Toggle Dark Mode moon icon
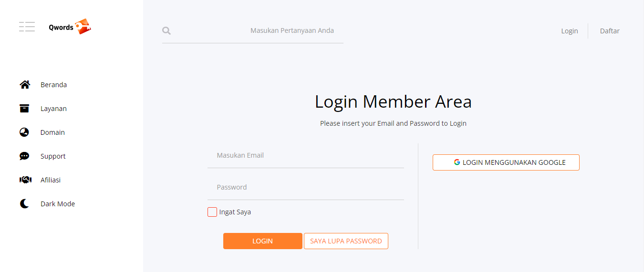The width and height of the screenshot is (644, 272). [24, 204]
